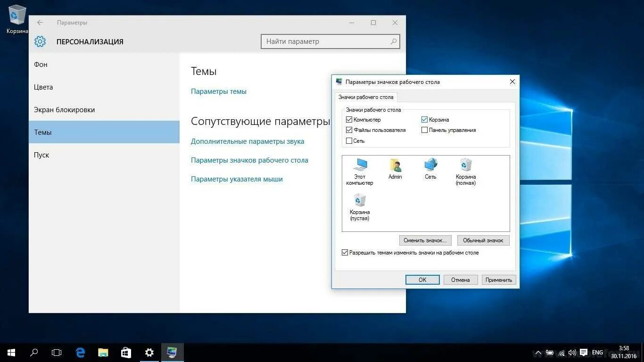Select the Сеть icon in preview list

(x=430, y=169)
